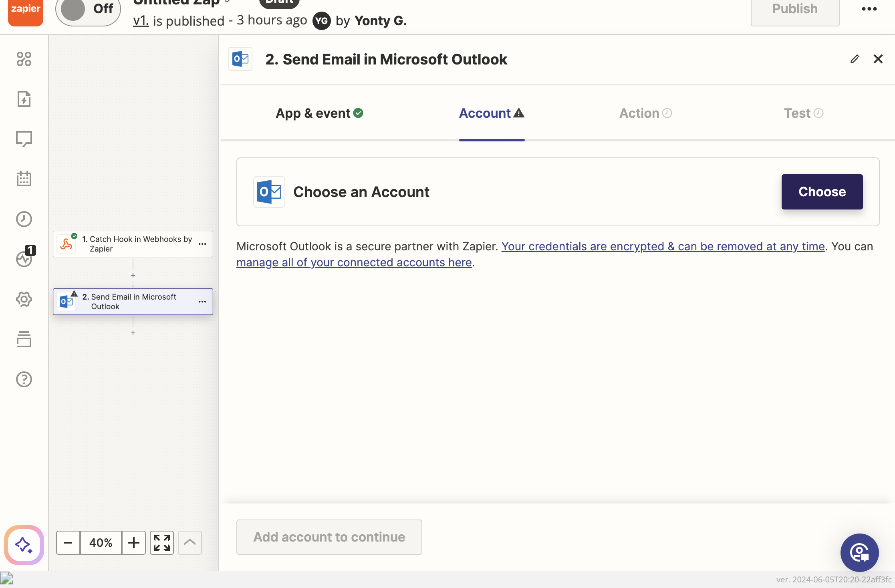The image size is (895, 588).
Task: Open the help question mark icon
Action: tap(24, 379)
